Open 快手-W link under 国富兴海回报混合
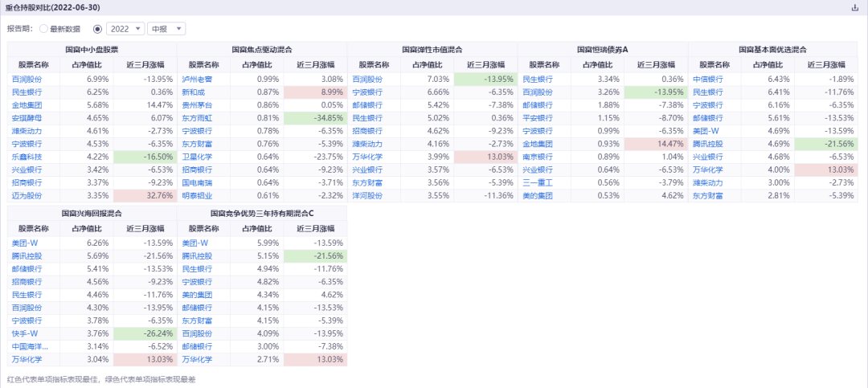The width and height of the screenshot is (868, 388). [x=24, y=333]
